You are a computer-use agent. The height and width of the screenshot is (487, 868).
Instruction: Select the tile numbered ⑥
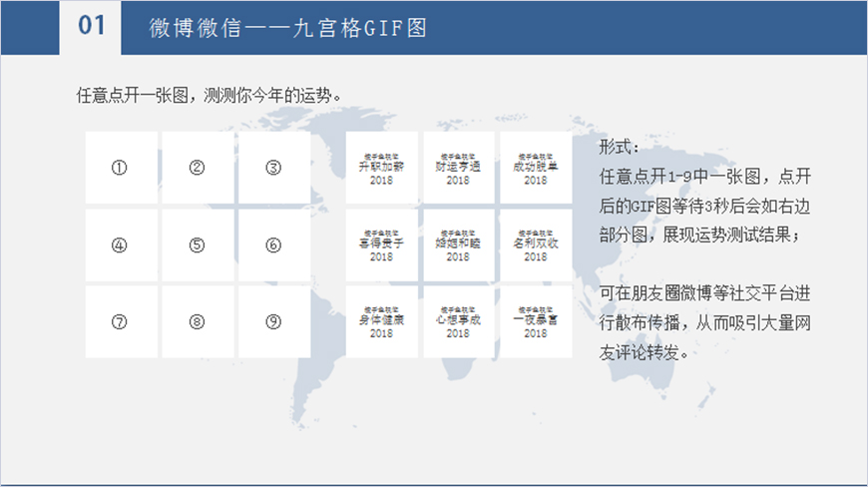pos(273,244)
